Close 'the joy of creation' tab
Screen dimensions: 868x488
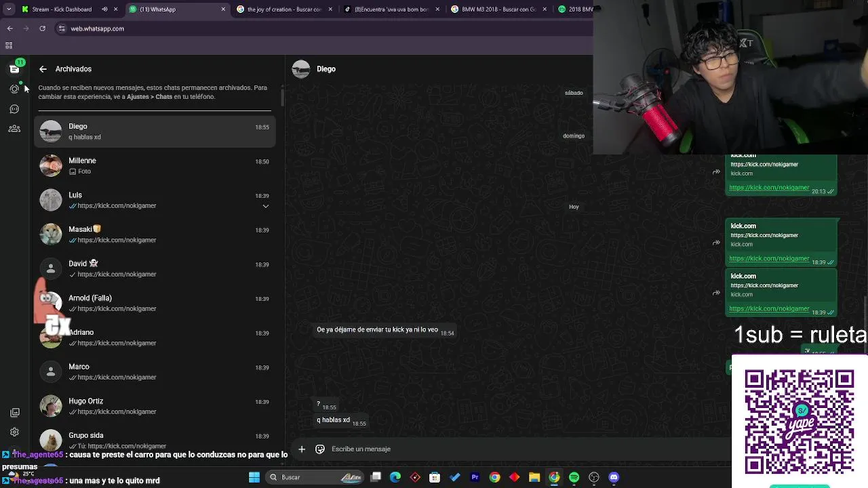(330, 9)
